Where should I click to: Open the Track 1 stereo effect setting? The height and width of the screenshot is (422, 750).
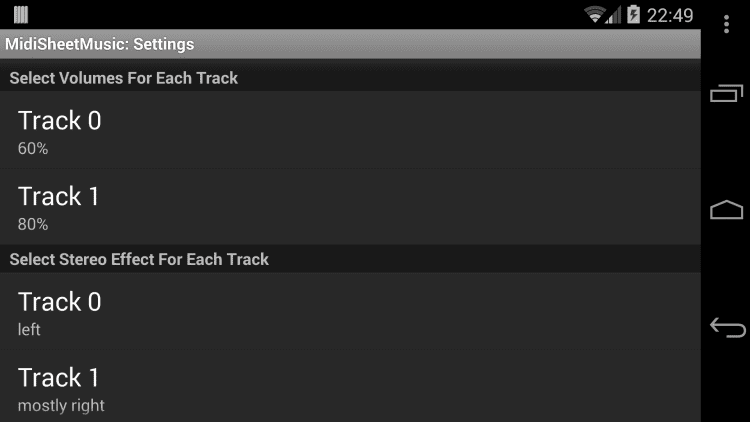click(x=350, y=388)
